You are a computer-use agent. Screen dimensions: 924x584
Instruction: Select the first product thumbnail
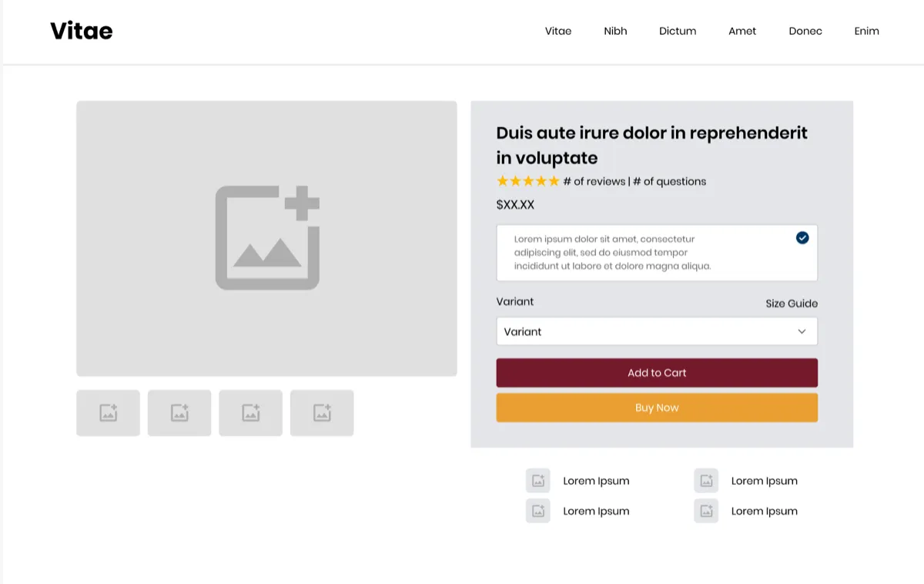pyautogui.click(x=108, y=413)
